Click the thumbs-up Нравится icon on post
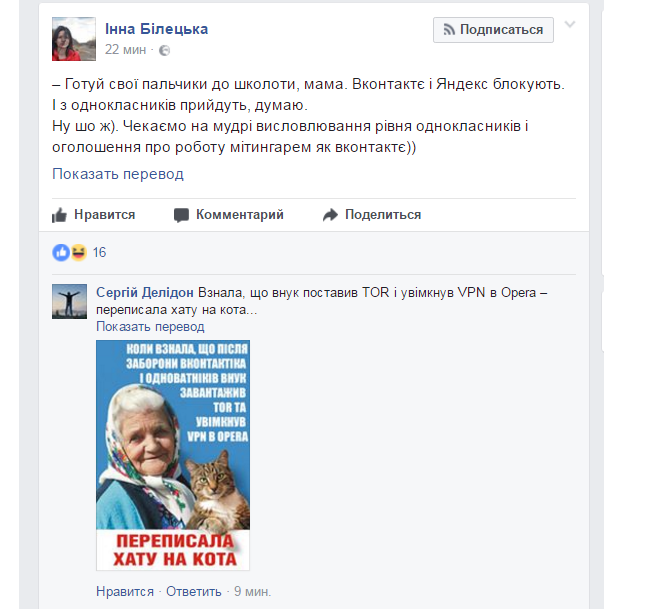 coord(59,215)
